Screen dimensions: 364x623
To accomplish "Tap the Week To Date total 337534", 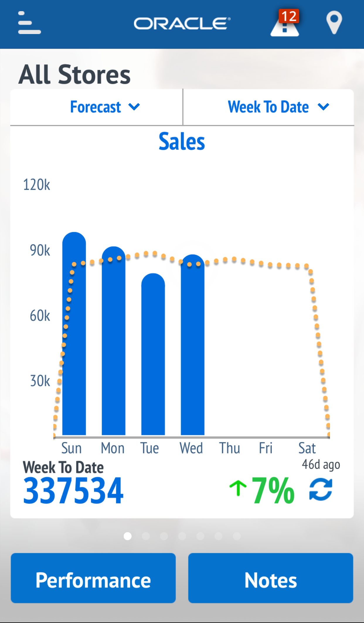I will click(x=73, y=490).
